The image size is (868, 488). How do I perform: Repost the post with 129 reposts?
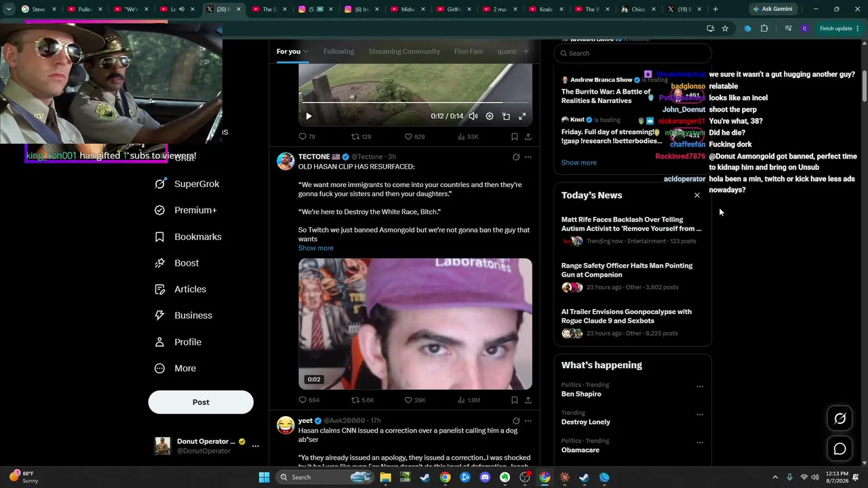coord(361,136)
